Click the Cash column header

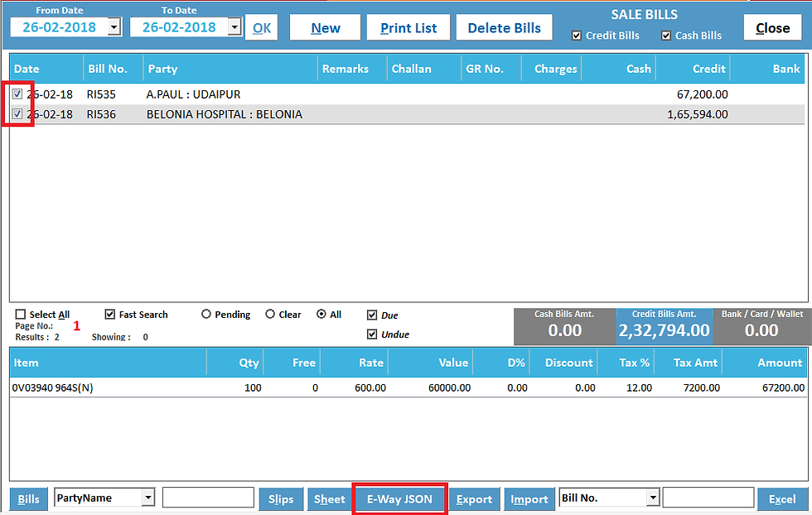click(x=618, y=69)
